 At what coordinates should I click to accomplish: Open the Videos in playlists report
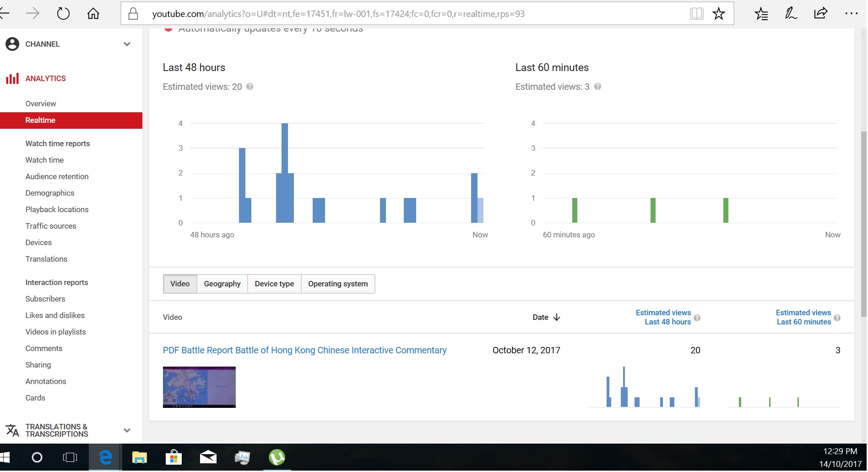click(x=55, y=332)
